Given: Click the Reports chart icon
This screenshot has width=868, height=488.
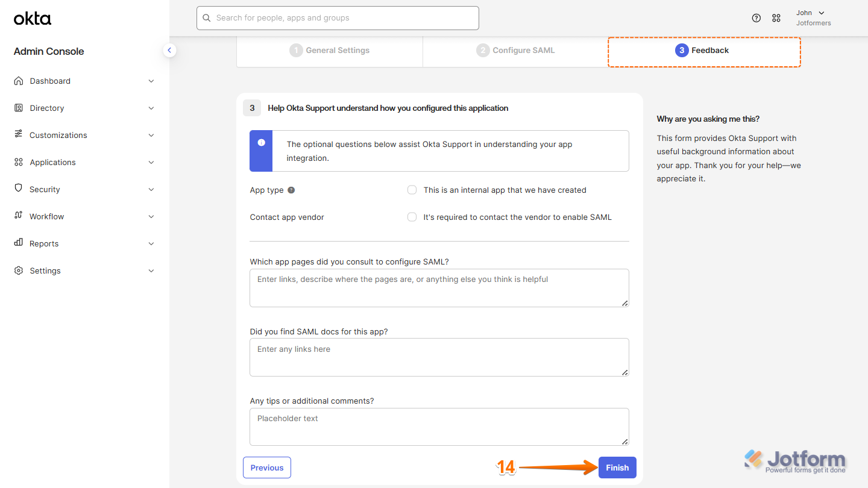Looking at the screenshot, I should 19,243.
